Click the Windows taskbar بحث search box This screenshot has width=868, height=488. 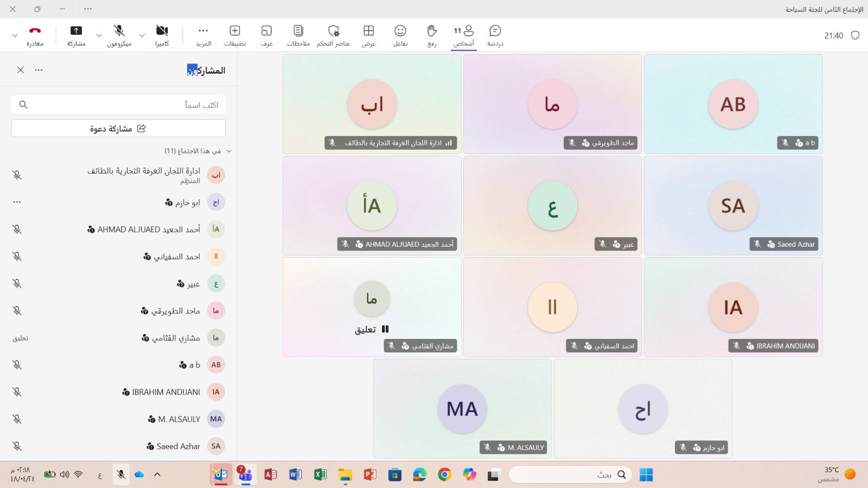pos(571,474)
